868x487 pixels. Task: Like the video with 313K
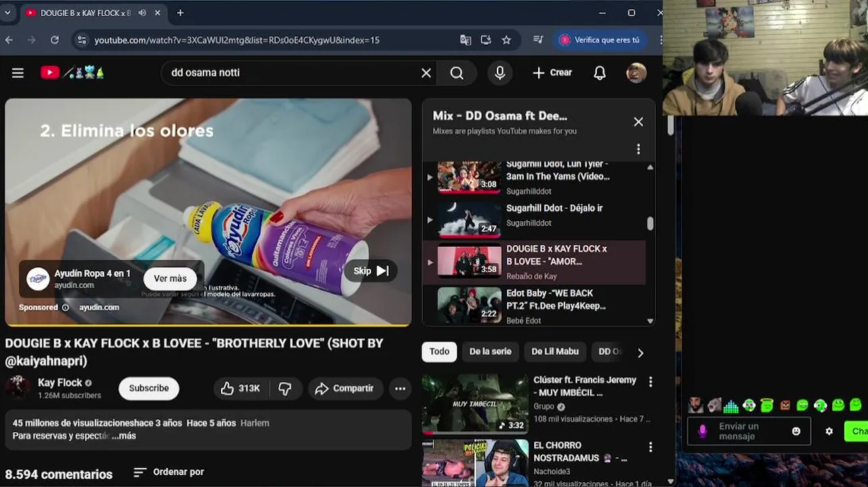(241, 388)
